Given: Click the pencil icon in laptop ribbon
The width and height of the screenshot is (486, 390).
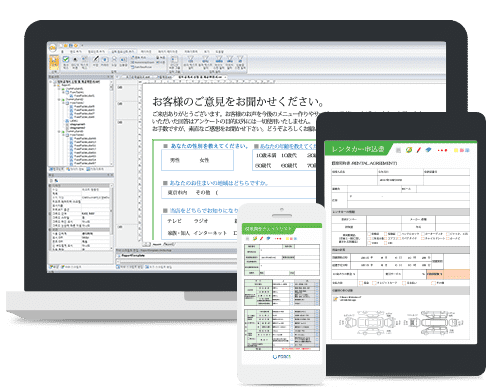Looking at the screenshot, I should click(96, 59).
